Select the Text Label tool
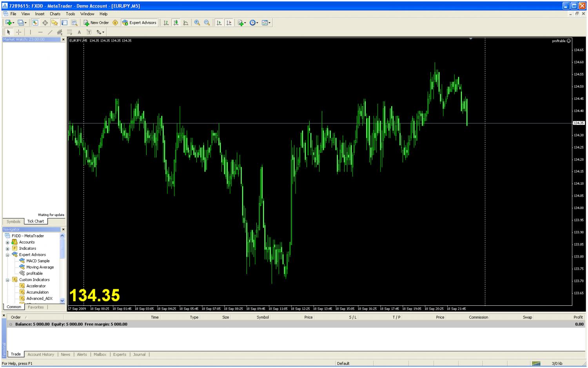588x368 pixels. tap(89, 32)
